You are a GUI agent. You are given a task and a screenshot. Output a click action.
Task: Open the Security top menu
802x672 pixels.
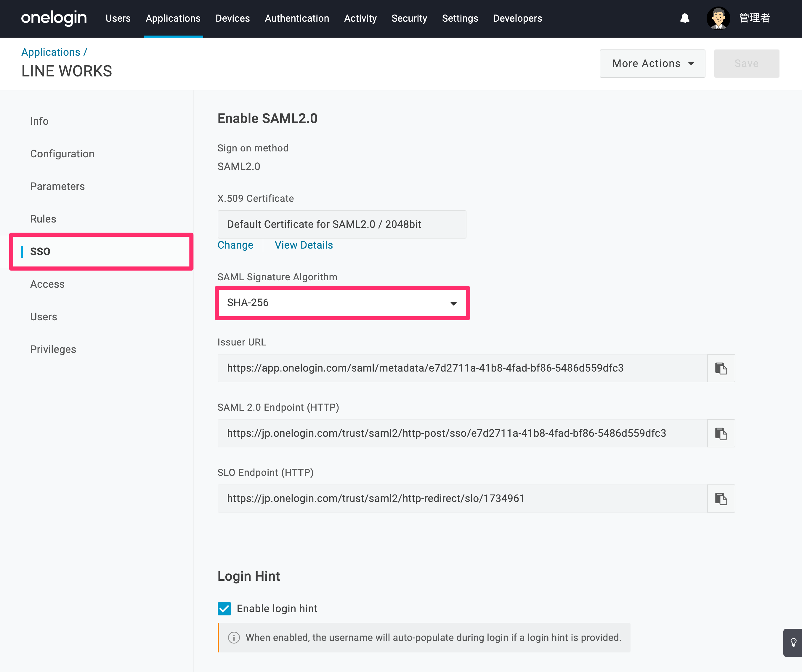coord(409,18)
